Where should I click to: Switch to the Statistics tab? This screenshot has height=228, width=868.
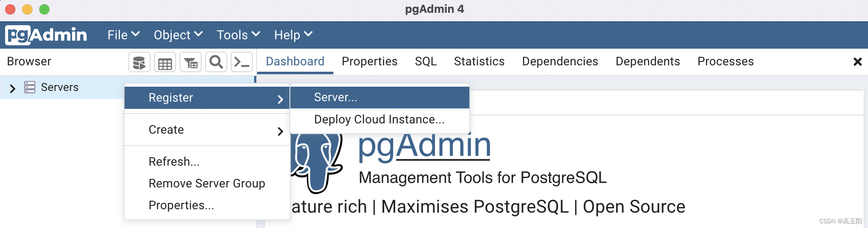(479, 61)
